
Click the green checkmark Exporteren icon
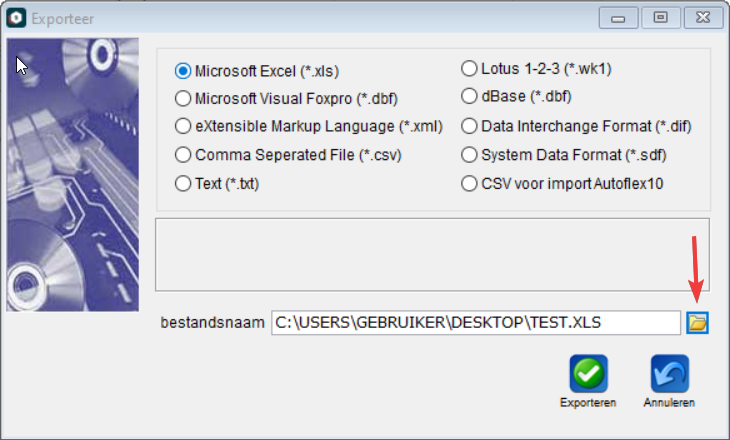pyautogui.click(x=588, y=373)
